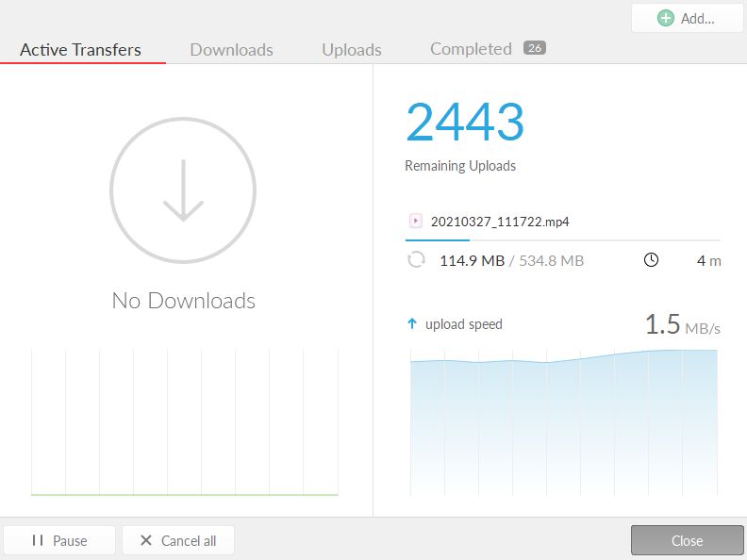Click the pause bars icon in Pause button

point(38,540)
